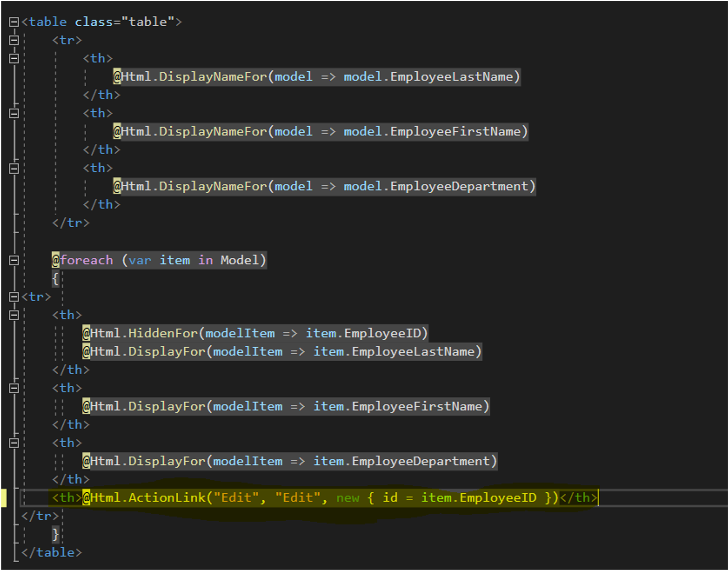Collapse th with DisplayFor item.EmployeeFirstName
728x571 pixels.
(x=14, y=388)
